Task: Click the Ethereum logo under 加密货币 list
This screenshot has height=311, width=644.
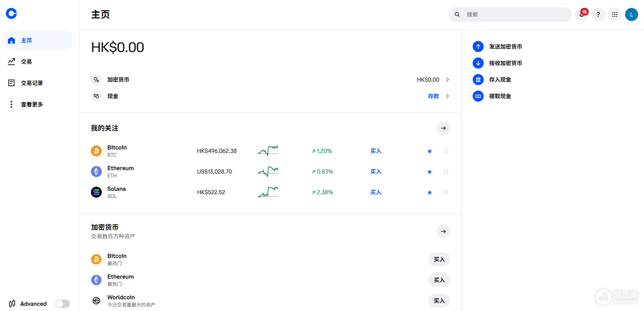Action: 96,280
